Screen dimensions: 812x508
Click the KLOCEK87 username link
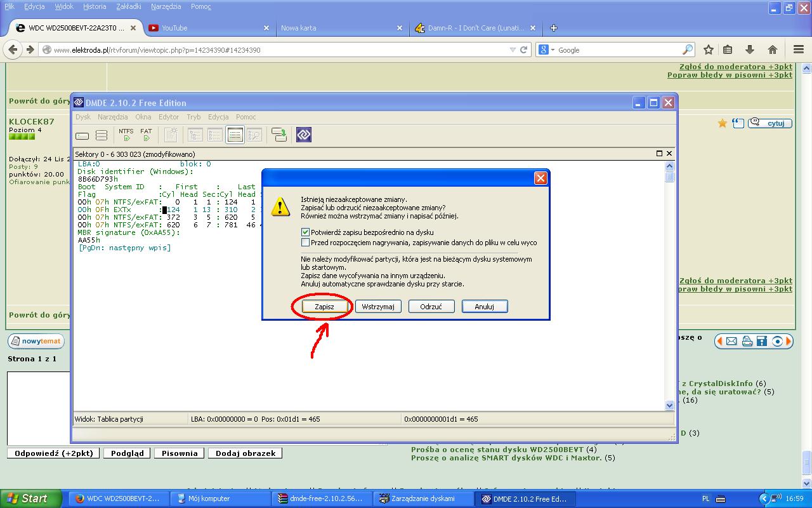(32, 121)
